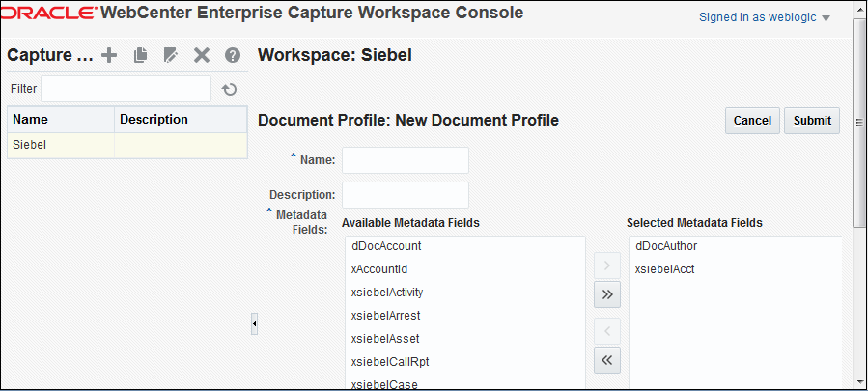Move all fields to selected list
The width and height of the screenshot is (868, 391).
pyautogui.click(x=606, y=294)
